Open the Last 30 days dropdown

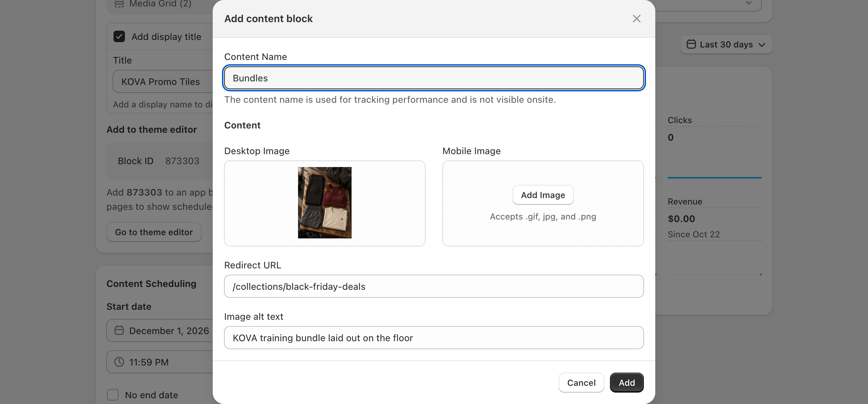pos(726,45)
